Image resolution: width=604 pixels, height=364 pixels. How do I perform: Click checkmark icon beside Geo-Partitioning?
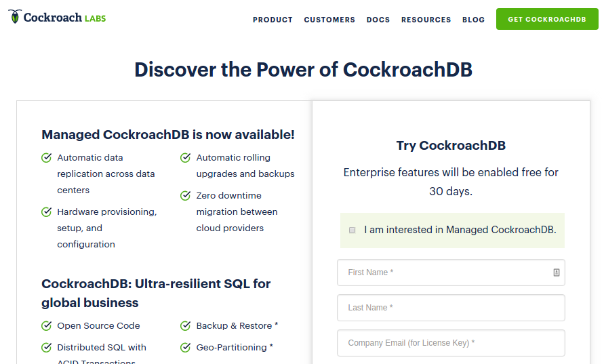[x=185, y=348]
